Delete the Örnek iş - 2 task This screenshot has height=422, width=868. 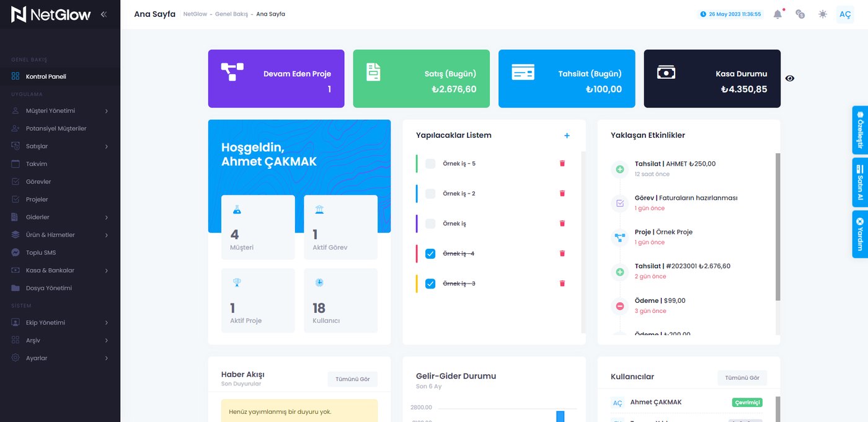562,193
